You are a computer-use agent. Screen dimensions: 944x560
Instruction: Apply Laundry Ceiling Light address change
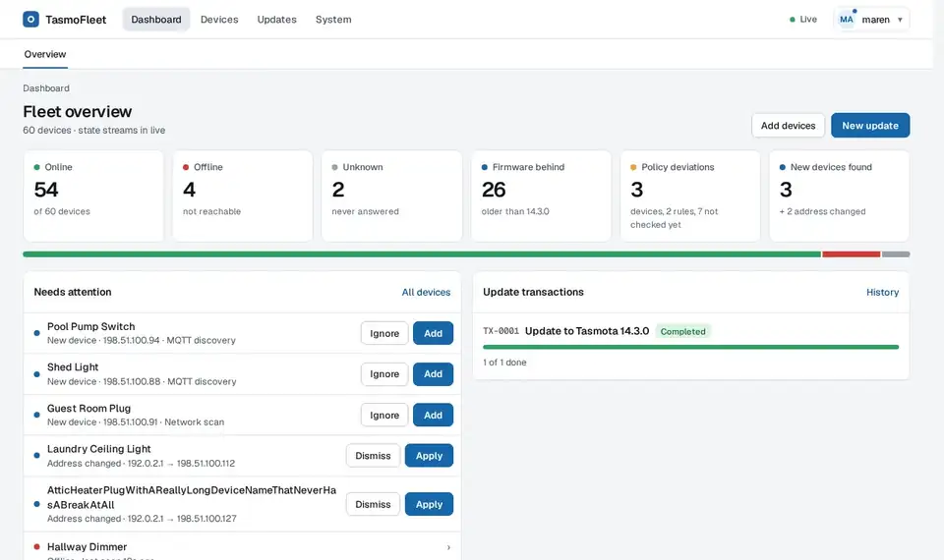429,455
